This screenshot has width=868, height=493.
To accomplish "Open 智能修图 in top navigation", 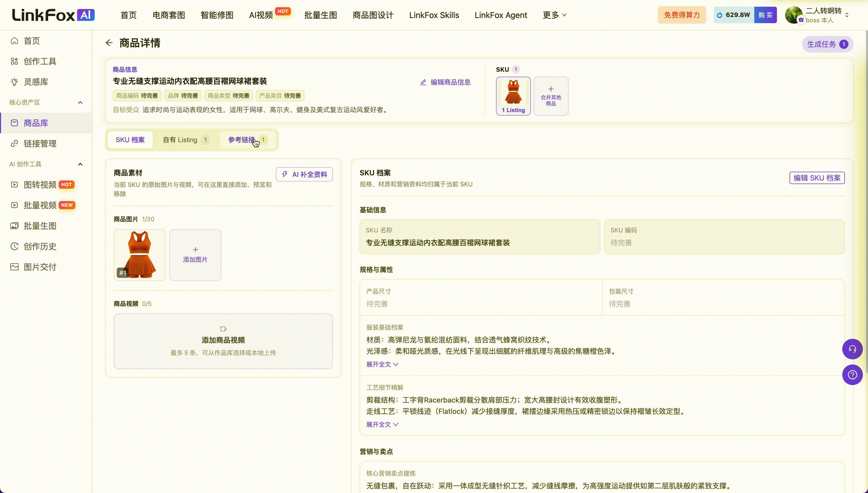I will coord(217,15).
